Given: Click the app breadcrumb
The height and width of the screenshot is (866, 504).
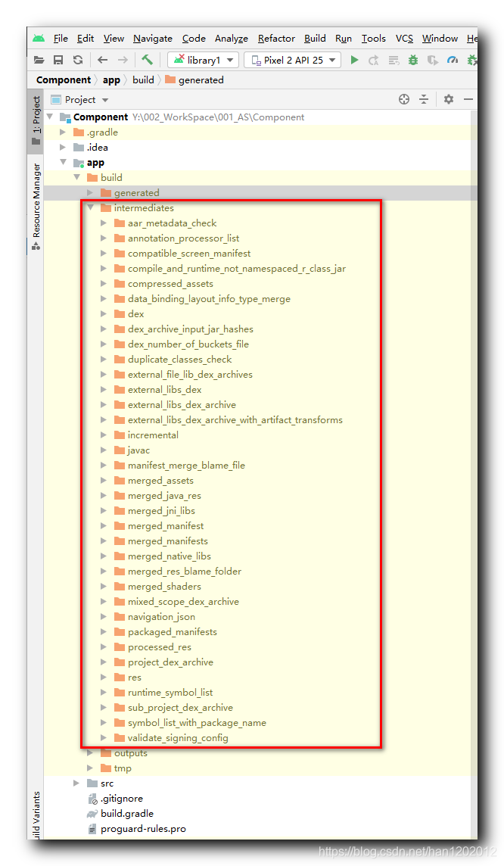Looking at the screenshot, I should 111,80.
